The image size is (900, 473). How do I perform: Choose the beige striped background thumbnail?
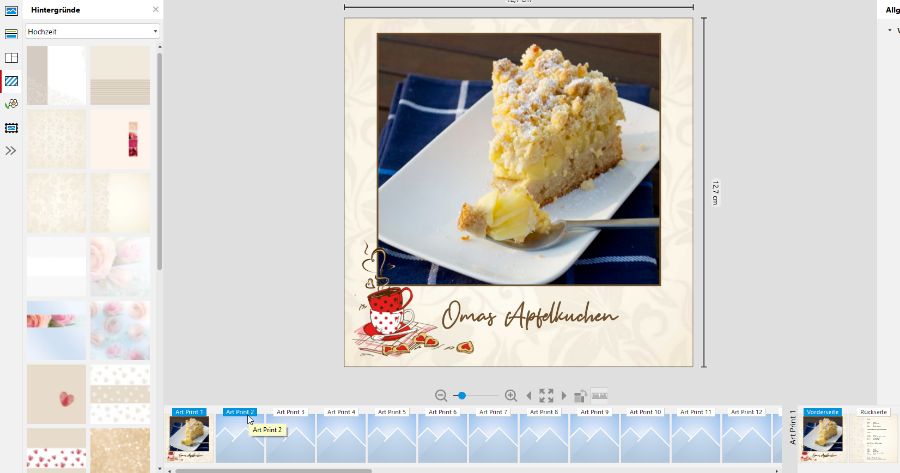(x=120, y=76)
